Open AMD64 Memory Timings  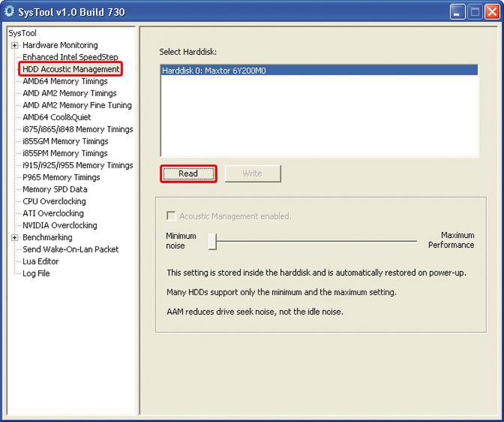65,81
